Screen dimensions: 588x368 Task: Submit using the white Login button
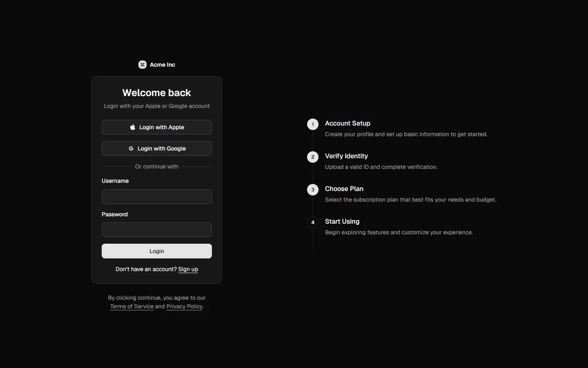point(157,251)
